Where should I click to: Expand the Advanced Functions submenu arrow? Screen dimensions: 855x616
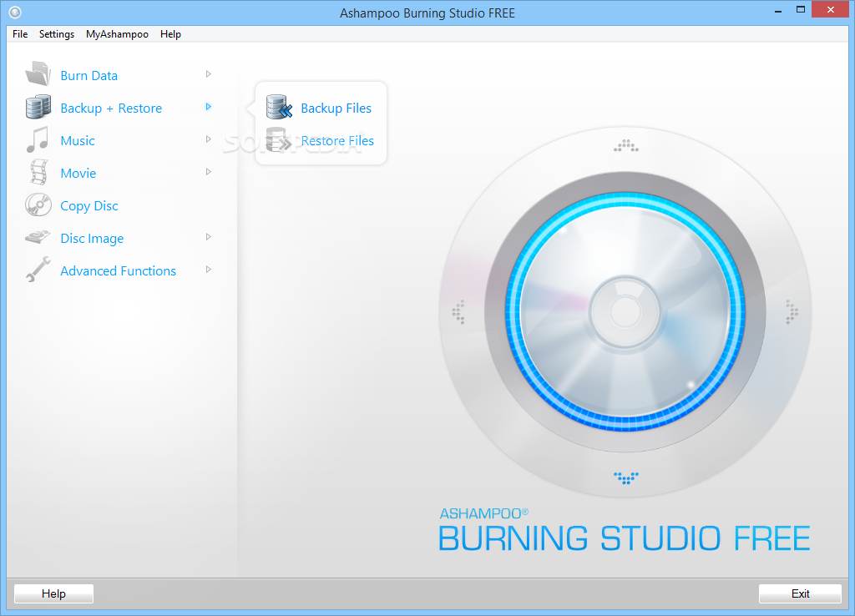pos(208,270)
